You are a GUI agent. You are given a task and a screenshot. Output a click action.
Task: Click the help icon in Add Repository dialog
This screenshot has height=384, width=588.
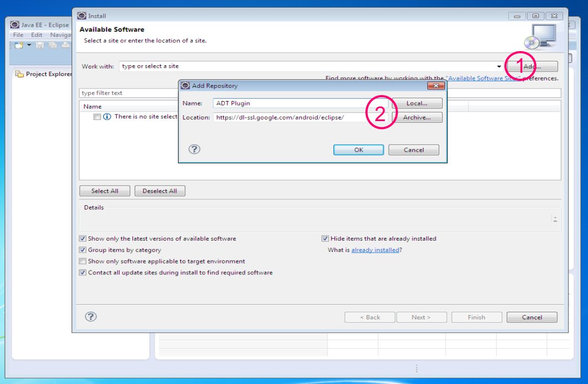pyautogui.click(x=194, y=149)
